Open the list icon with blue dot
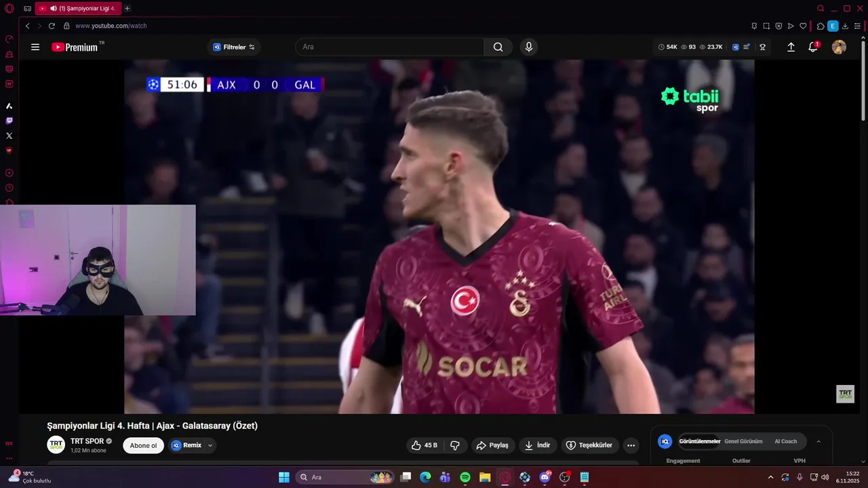This screenshot has width=868, height=488. click(x=747, y=47)
